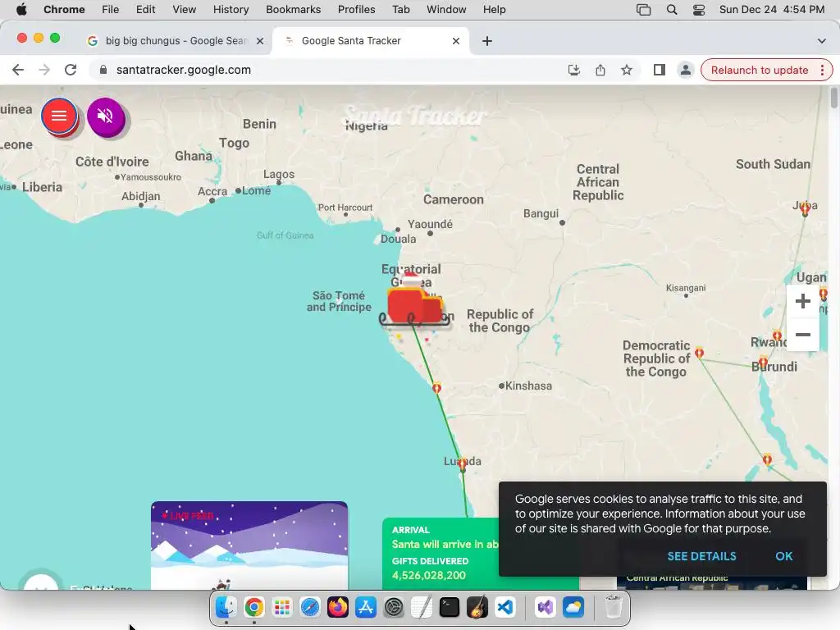
Task: Click the date and time in menu bar
Action: pyautogui.click(x=771, y=10)
